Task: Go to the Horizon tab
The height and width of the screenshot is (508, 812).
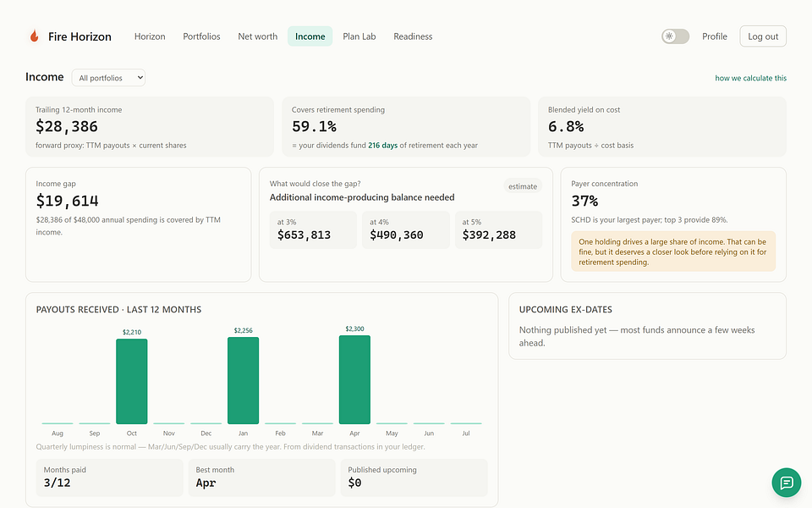Action: 150,36
